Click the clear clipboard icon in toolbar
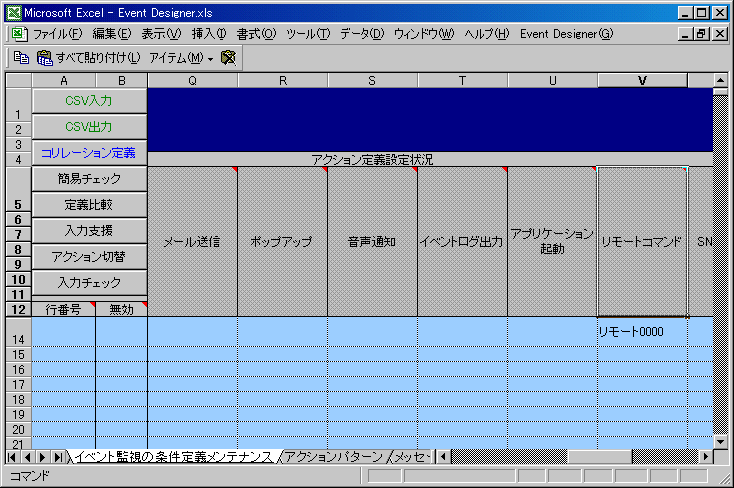The image size is (734, 488). 228,58
